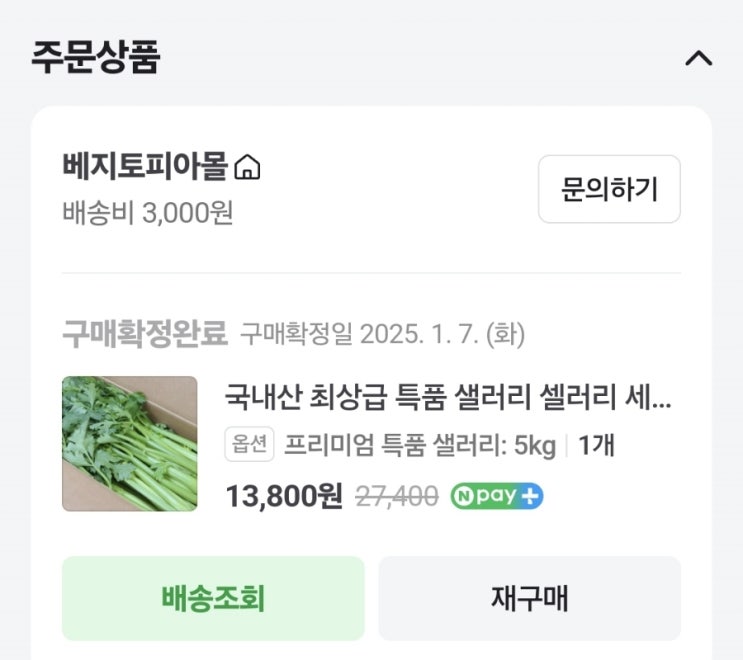Tap the Npay plus badge
The height and width of the screenshot is (660, 743).
pos(497,496)
